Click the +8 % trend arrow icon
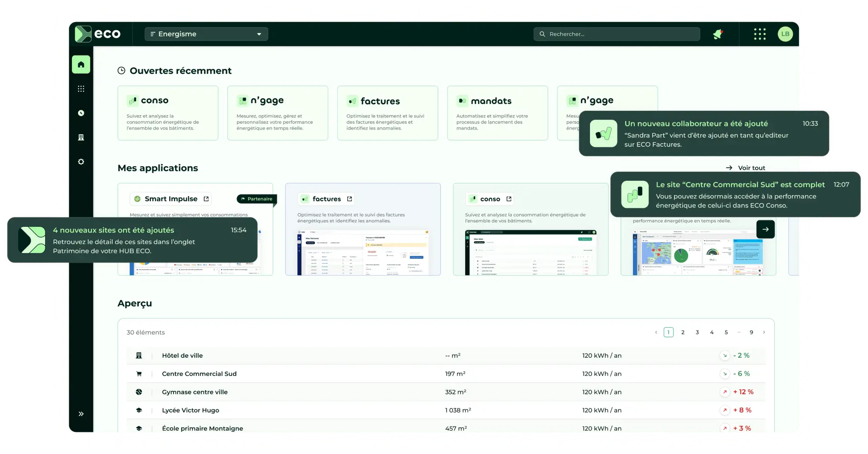The image size is (868, 454). pos(725,410)
